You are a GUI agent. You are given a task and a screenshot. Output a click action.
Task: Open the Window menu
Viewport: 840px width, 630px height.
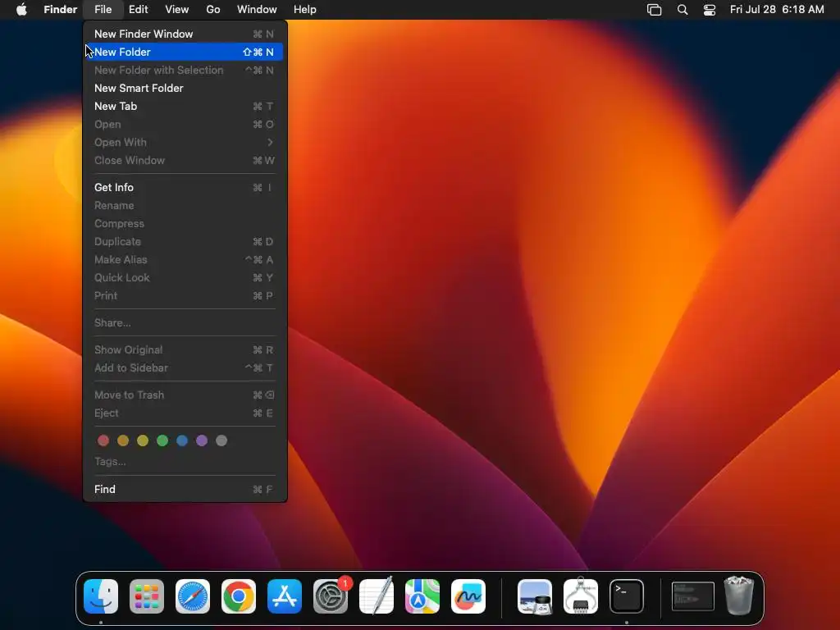257,10
